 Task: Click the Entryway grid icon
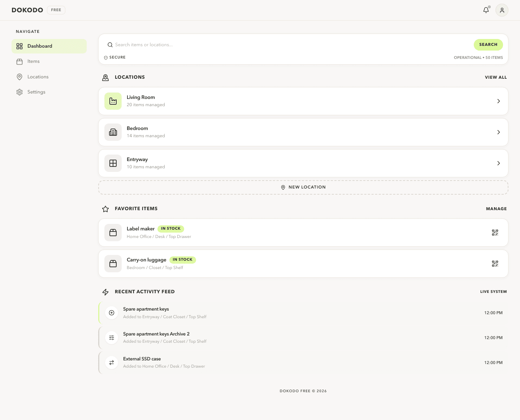tap(113, 163)
